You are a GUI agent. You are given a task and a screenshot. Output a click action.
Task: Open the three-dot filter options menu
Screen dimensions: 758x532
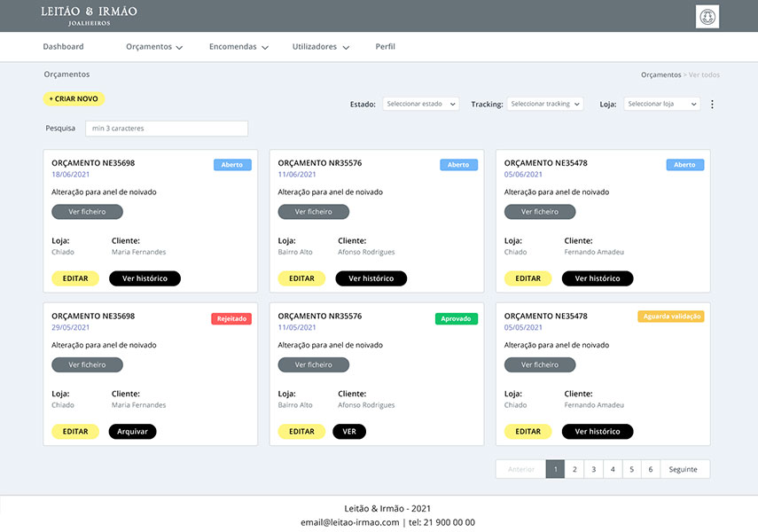point(712,104)
